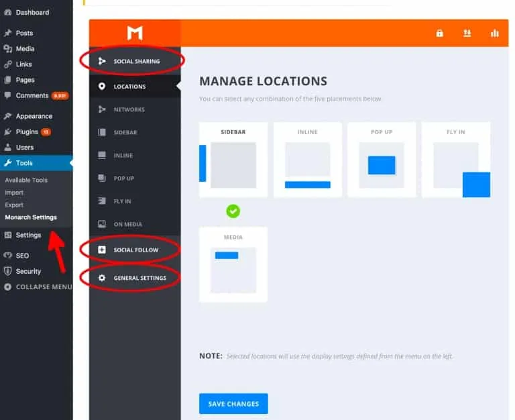Click the Social Sharing share icon
This screenshot has width=515, height=420.
[102, 61]
